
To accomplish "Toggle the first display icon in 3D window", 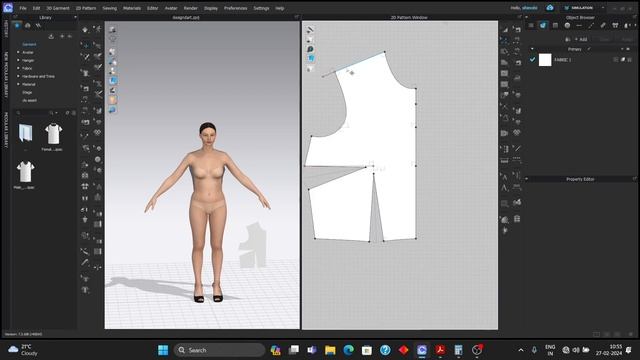I will coord(112,30).
